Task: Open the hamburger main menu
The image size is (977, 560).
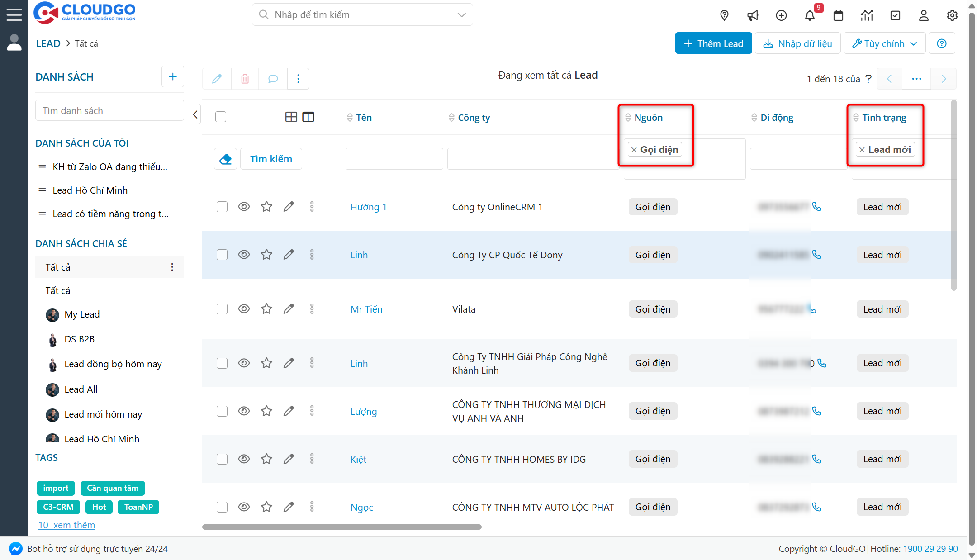Action: tap(14, 14)
